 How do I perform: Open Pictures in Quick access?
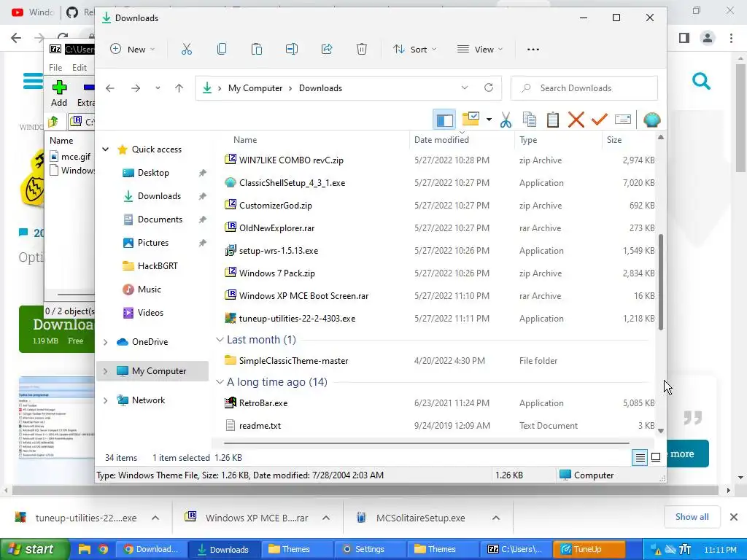pyautogui.click(x=153, y=242)
